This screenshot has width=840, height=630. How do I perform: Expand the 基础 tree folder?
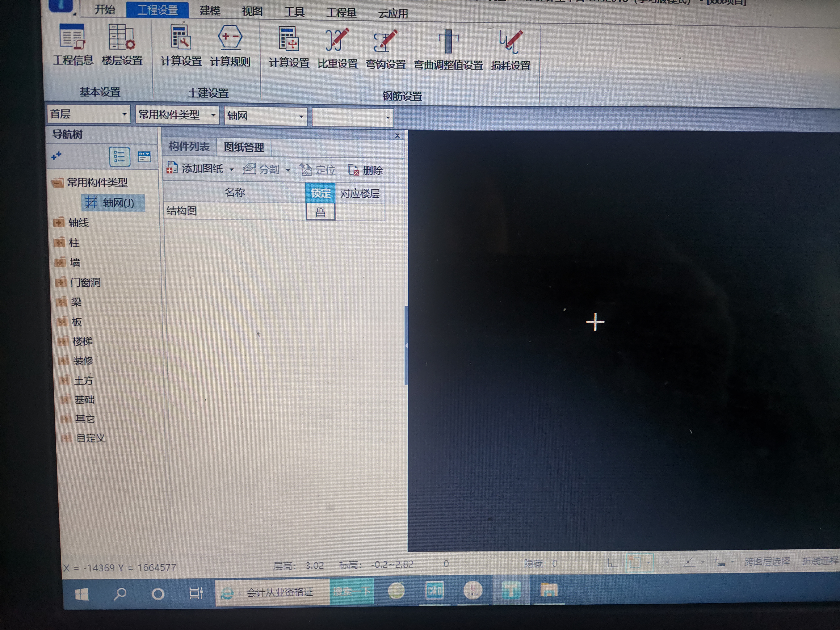(x=65, y=399)
